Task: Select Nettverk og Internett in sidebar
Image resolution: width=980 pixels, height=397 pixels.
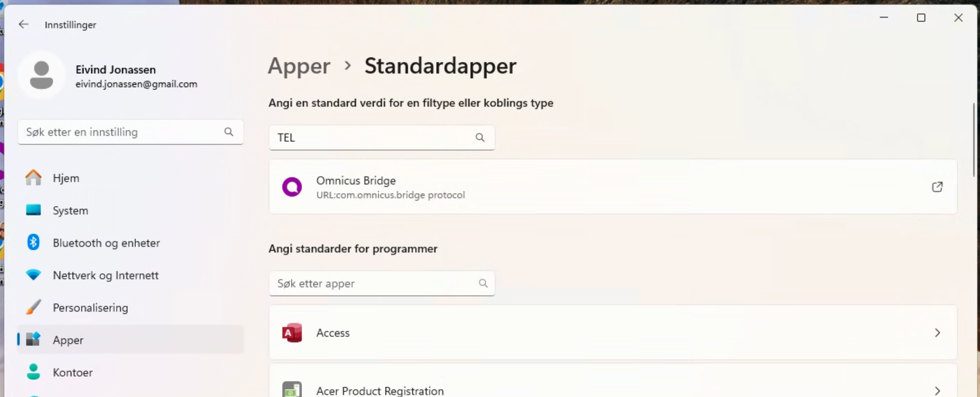Action: tap(105, 275)
